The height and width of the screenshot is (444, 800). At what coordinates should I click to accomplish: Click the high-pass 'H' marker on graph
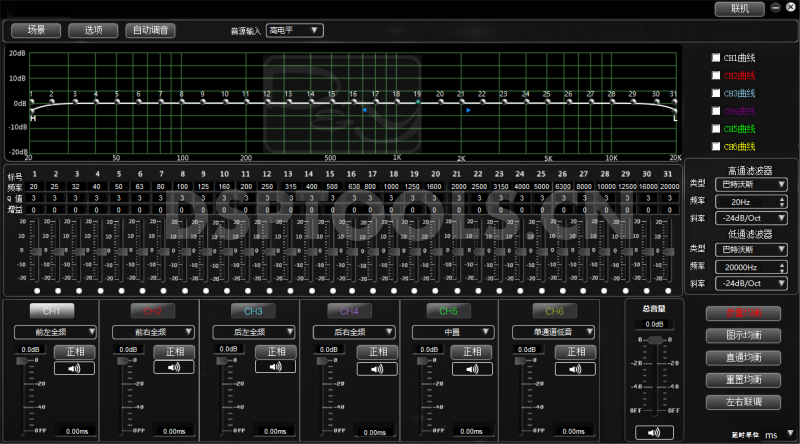[x=32, y=118]
